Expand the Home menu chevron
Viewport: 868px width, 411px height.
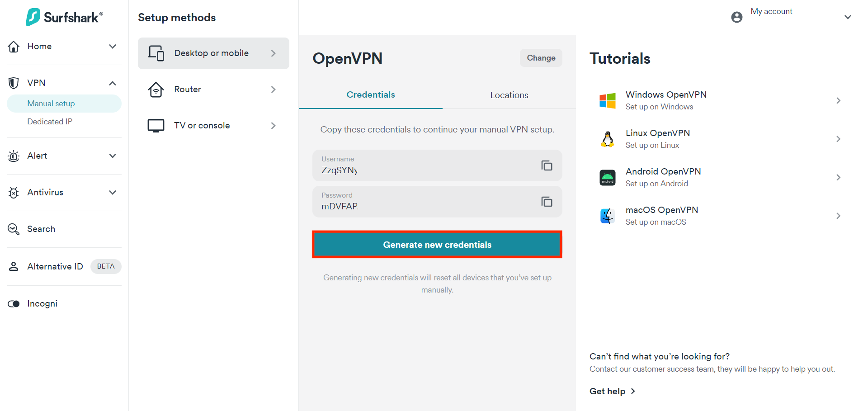click(113, 47)
